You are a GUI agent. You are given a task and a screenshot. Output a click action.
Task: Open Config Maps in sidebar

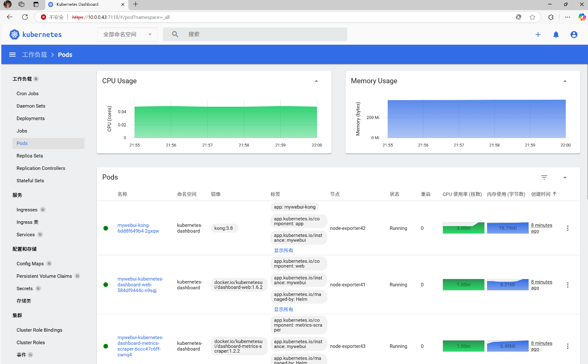pos(30,264)
